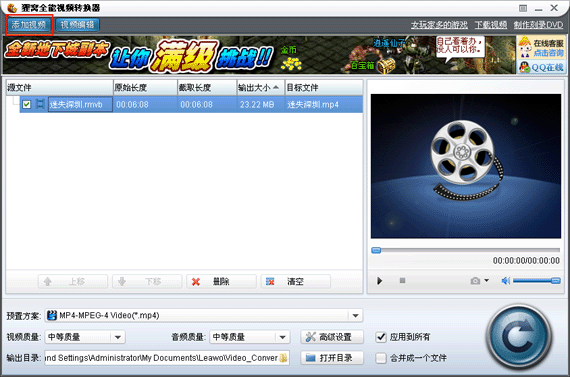Image resolution: width=570 pixels, height=377 pixels.
Task: Click the QQ在线 chat button
Action: [x=541, y=67]
